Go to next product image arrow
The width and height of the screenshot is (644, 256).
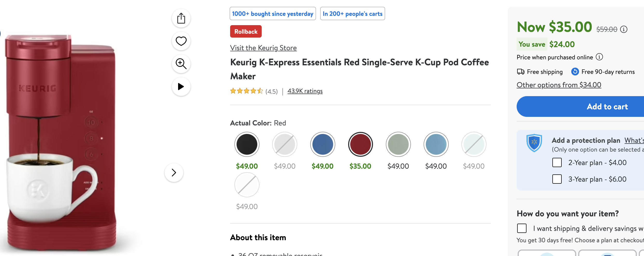coord(174,173)
